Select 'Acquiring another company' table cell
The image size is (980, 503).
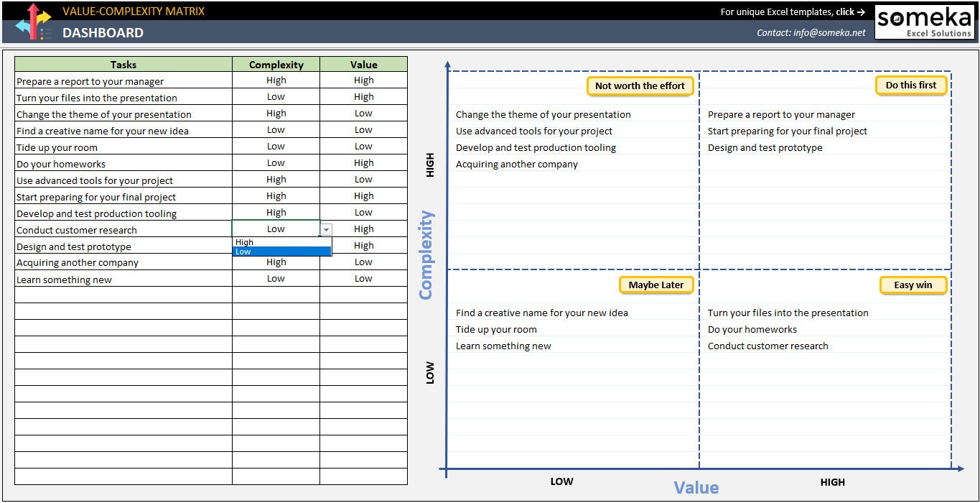(123, 262)
